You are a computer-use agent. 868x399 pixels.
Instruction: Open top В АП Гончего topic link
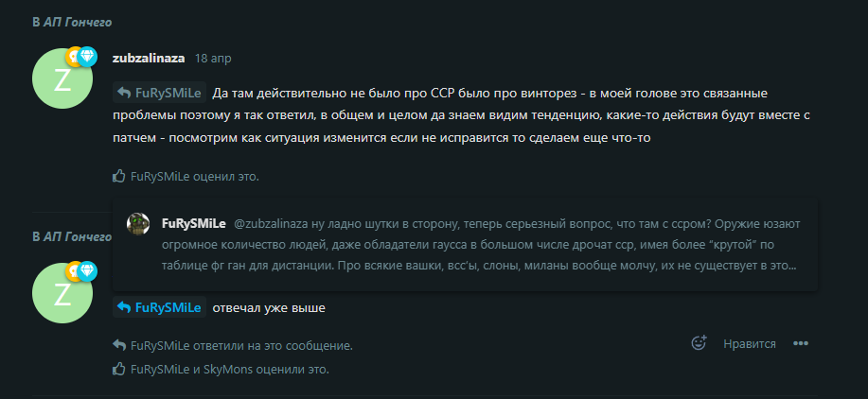point(72,22)
